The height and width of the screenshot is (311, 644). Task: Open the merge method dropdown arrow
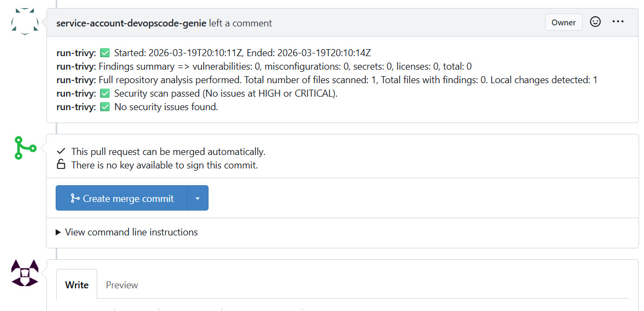point(197,198)
